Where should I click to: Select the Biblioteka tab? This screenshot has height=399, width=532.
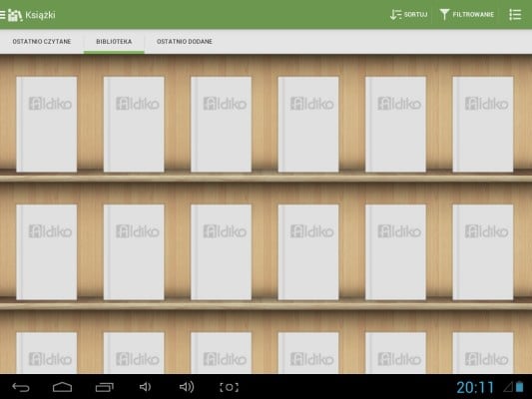point(114,41)
